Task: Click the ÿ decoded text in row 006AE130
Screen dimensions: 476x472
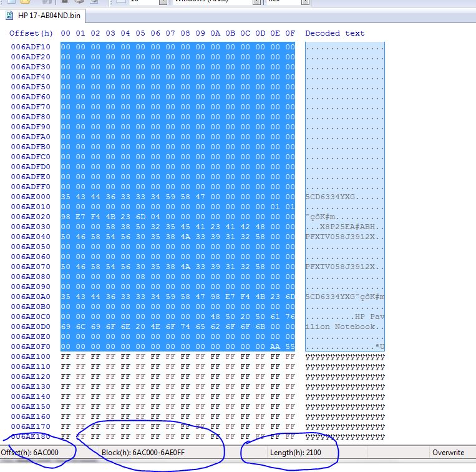Action: pyautogui.click(x=345, y=386)
